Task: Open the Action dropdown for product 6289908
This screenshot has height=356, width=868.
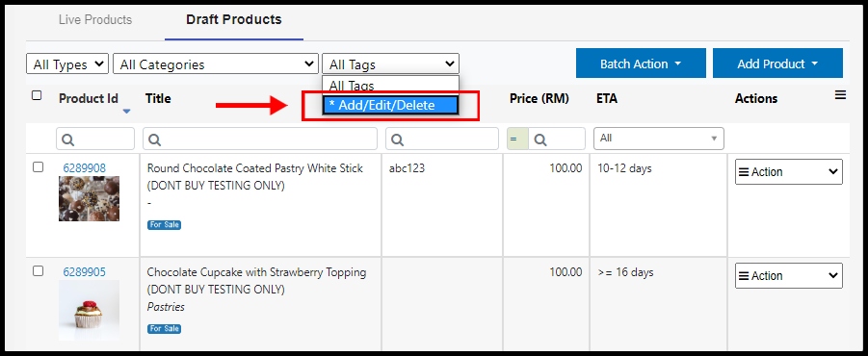Action: (x=789, y=172)
